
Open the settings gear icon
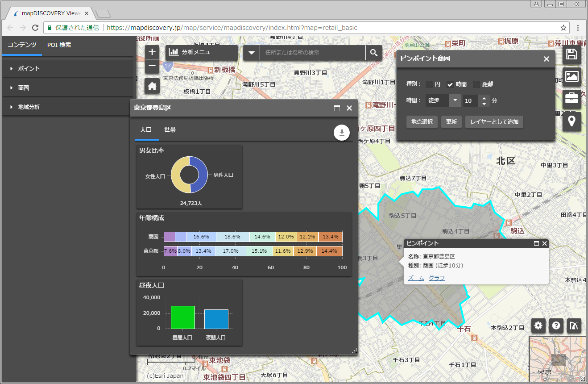click(x=538, y=326)
